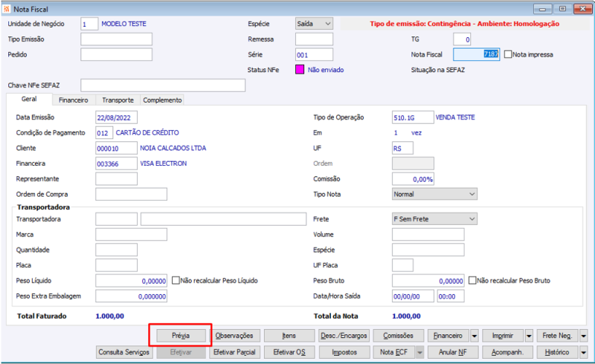Click the Consulta Serviços button
The width and height of the screenshot is (595, 364).
[x=124, y=352]
